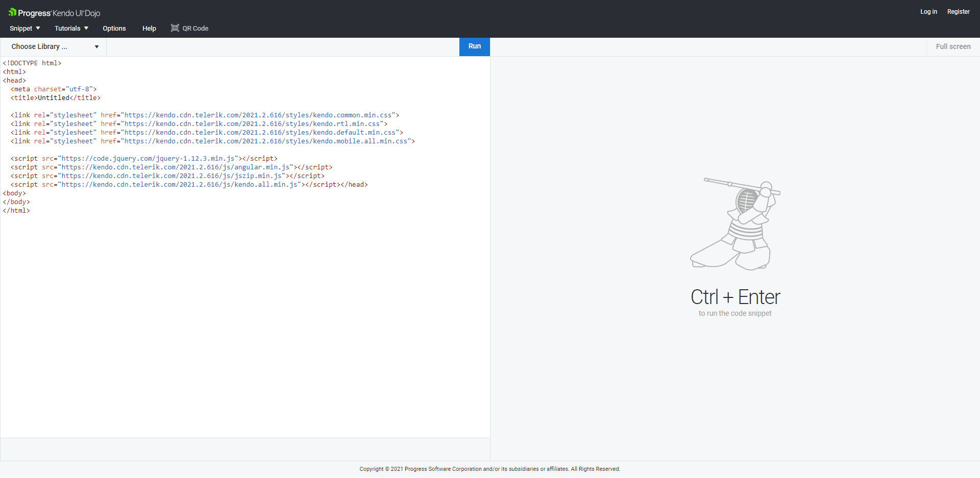
Task: Place cursor on the closing html tag
Action: 16,211
